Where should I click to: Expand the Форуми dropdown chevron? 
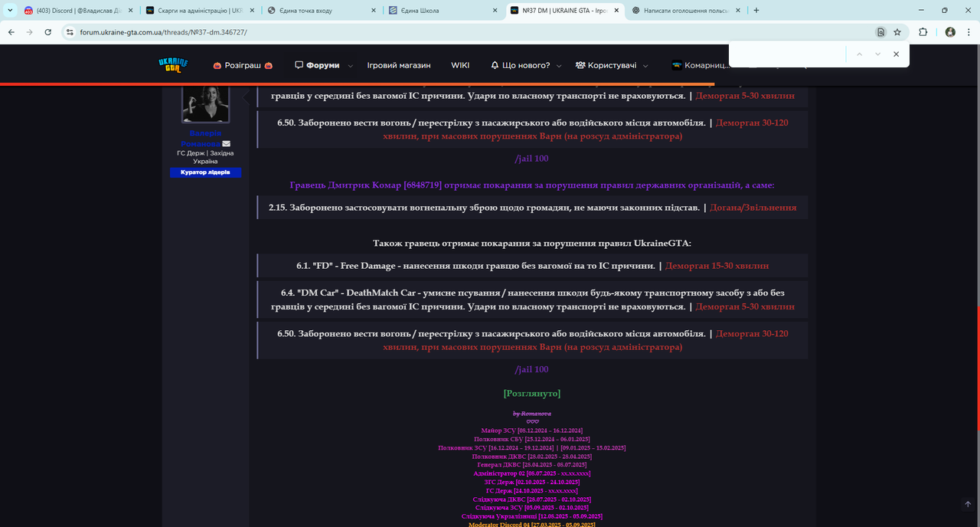coord(351,66)
